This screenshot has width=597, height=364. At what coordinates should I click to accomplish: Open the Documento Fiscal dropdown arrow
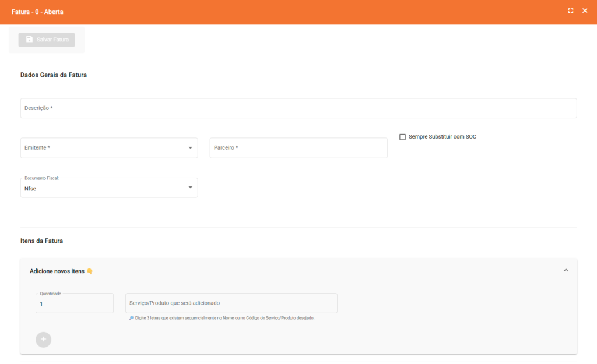(190, 188)
